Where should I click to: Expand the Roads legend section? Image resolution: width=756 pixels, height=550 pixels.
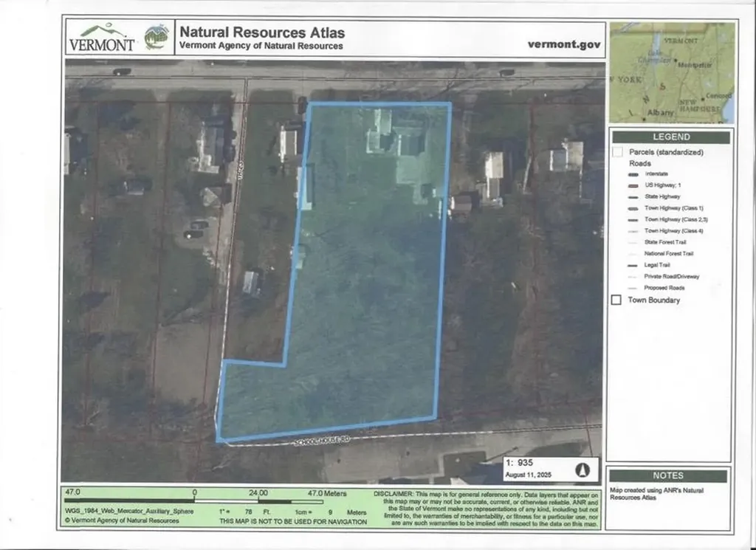click(x=639, y=163)
